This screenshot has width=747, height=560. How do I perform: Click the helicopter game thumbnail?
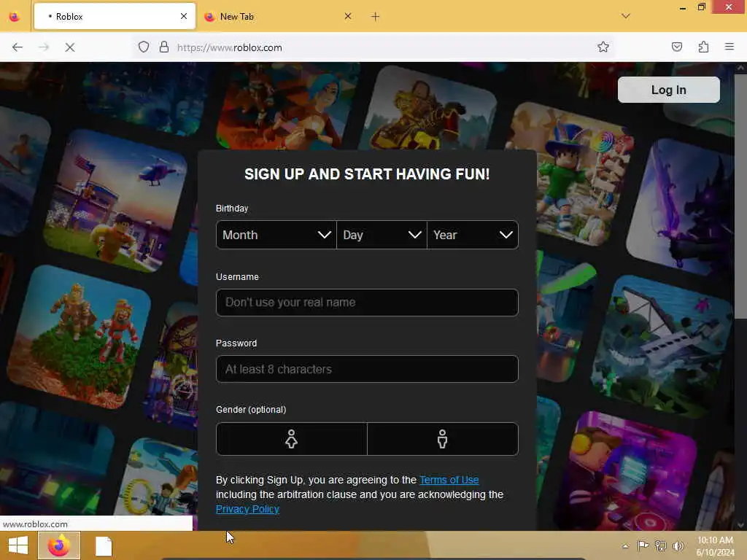[116, 201]
